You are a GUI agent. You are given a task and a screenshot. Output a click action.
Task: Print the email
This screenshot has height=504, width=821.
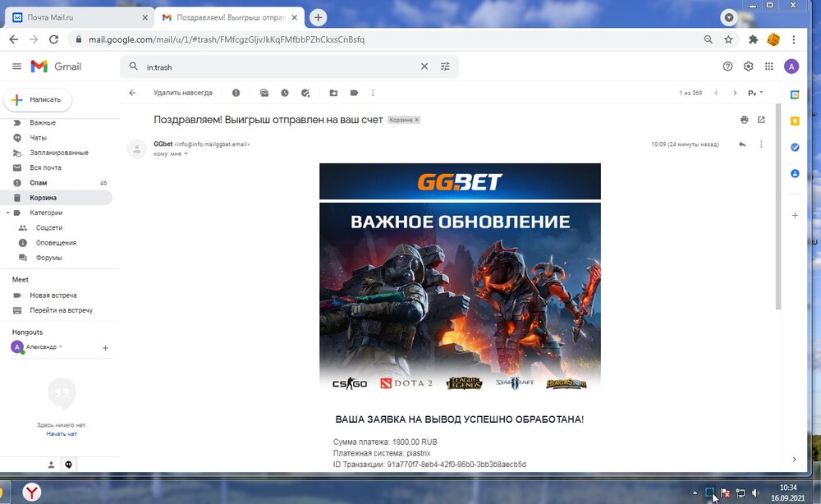click(x=744, y=120)
